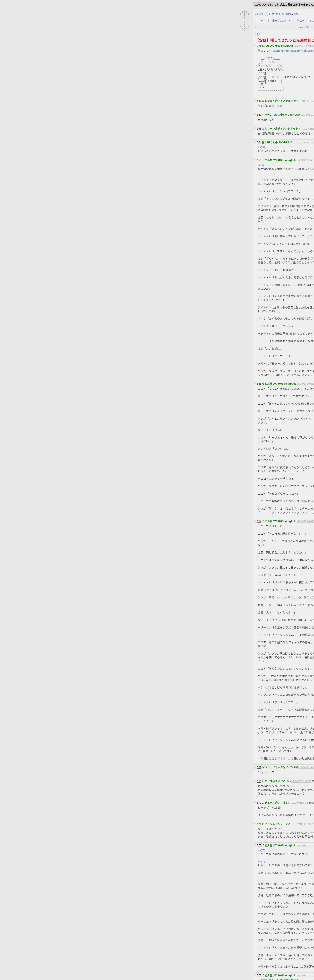Click post number 563 link

[x=259, y=129]
